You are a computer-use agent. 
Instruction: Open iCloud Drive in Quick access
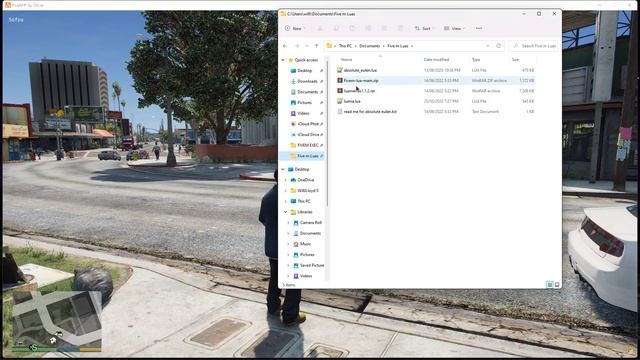click(308, 134)
